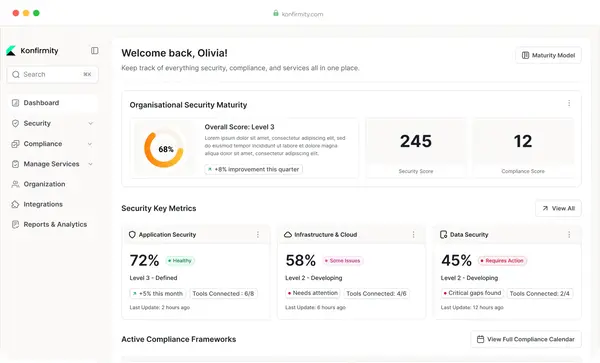The width and height of the screenshot is (600, 363).
Task: Open Organisational Security Maturity options menu
Action: tap(569, 103)
